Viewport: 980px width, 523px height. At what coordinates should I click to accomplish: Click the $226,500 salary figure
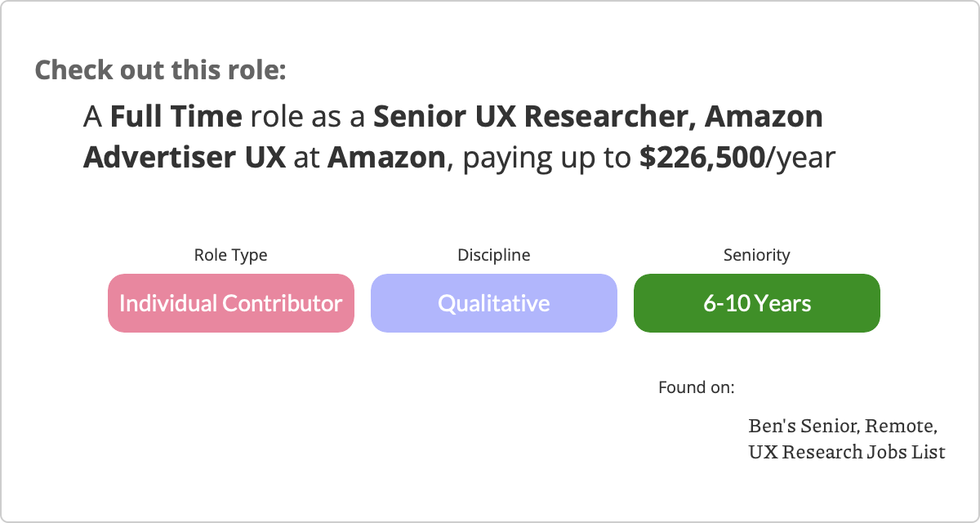coord(702,157)
